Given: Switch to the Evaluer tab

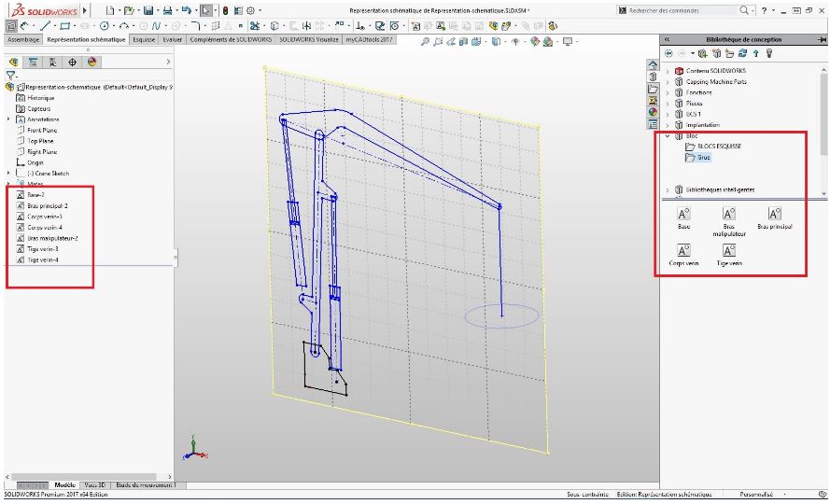Looking at the screenshot, I should tap(173, 40).
